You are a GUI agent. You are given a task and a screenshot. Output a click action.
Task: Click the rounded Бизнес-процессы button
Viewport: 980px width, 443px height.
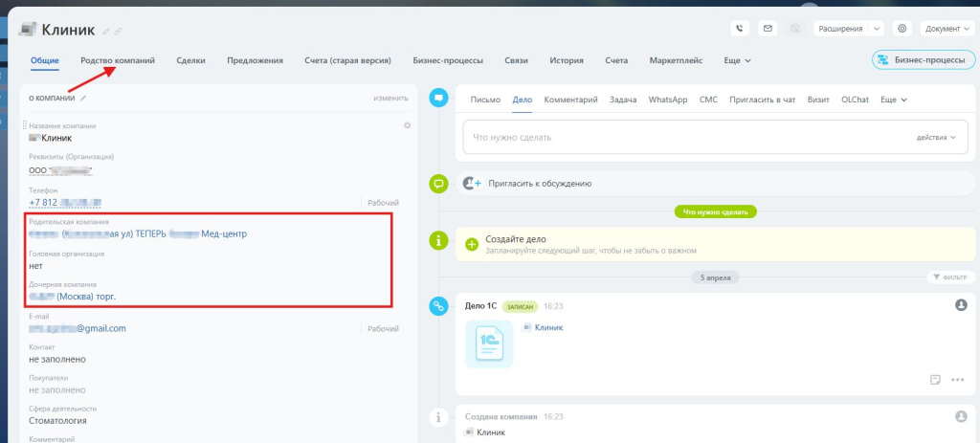coord(924,60)
